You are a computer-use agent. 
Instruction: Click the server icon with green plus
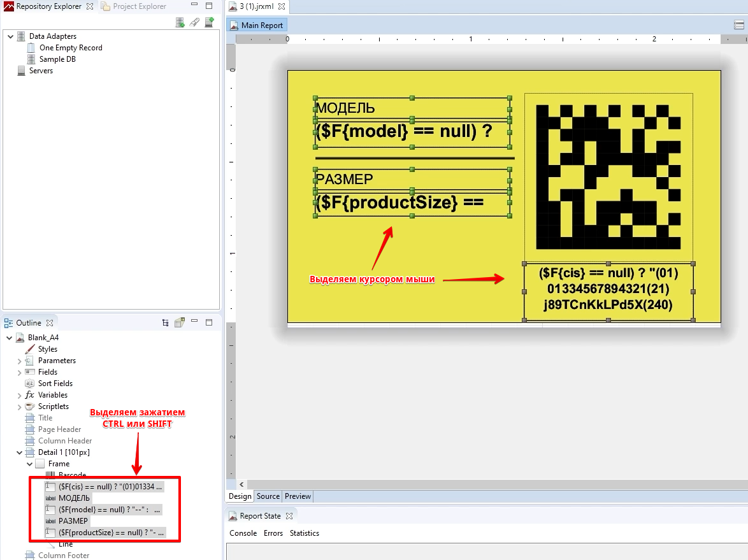pos(210,22)
